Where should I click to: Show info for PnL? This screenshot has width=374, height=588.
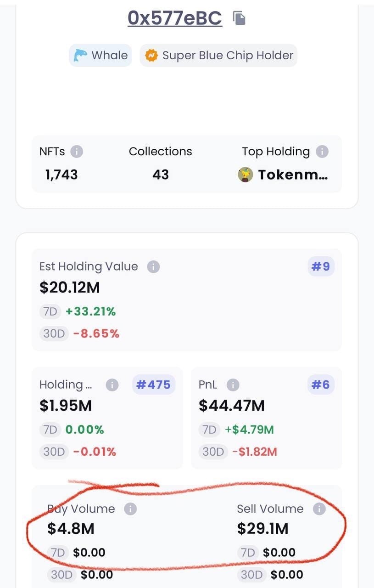pos(233,384)
